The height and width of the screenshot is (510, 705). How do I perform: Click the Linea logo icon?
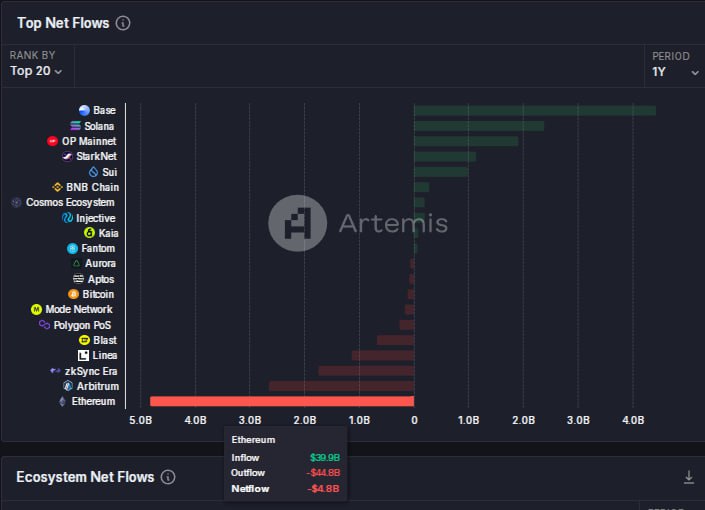pyautogui.click(x=83, y=355)
